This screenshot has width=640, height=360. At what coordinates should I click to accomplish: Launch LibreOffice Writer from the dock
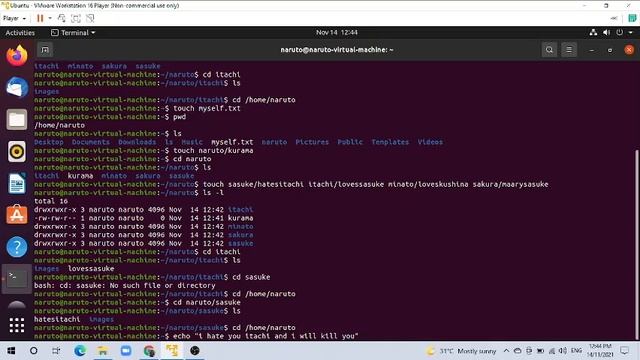tap(17, 183)
